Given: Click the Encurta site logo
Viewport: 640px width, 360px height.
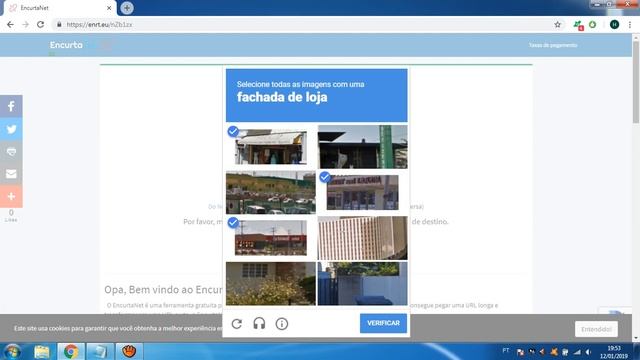Looking at the screenshot, I should [x=66, y=45].
